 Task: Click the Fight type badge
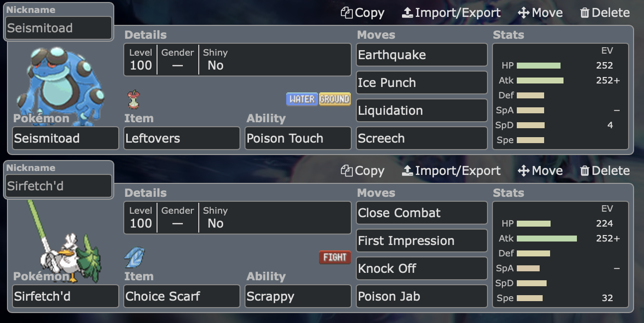click(x=335, y=257)
